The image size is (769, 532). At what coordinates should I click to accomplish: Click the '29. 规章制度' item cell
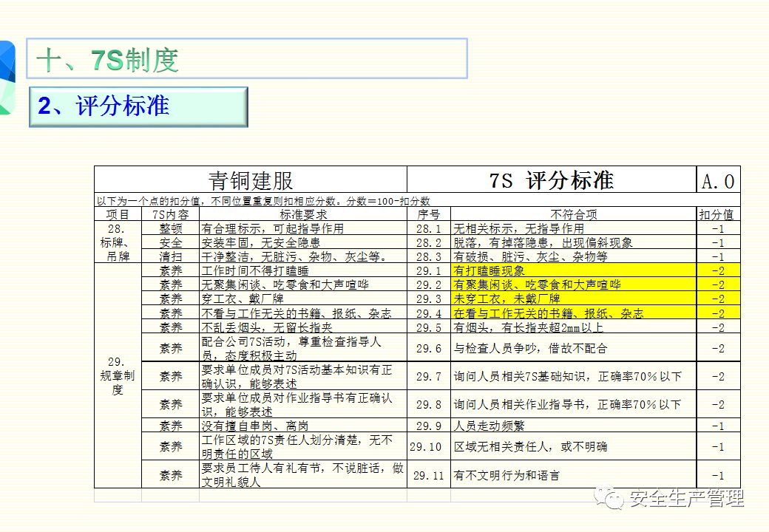tap(118, 376)
